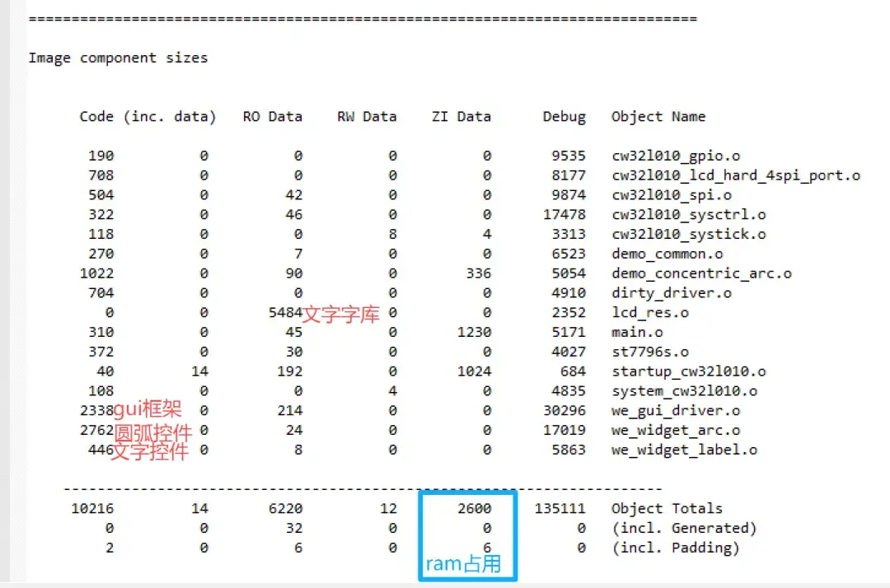Viewport: 890px width, 588px height.
Task: Select the demo_common.o object name
Action: click(x=667, y=254)
